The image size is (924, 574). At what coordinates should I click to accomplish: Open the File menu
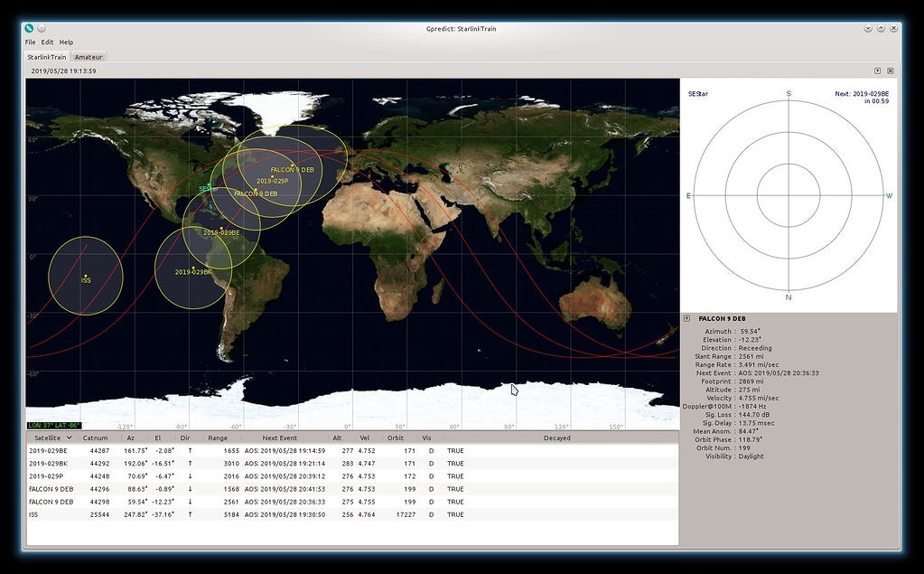(x=29, y=42)
